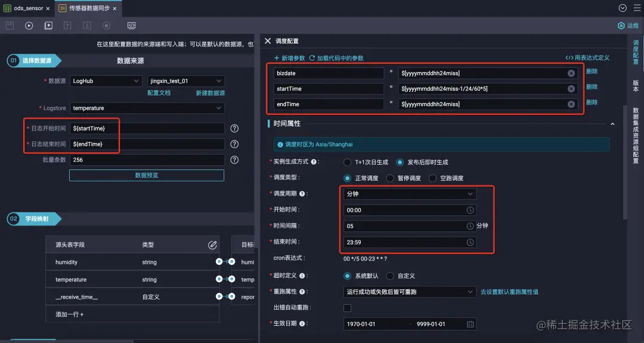Click the run play icon

[29, 26]
